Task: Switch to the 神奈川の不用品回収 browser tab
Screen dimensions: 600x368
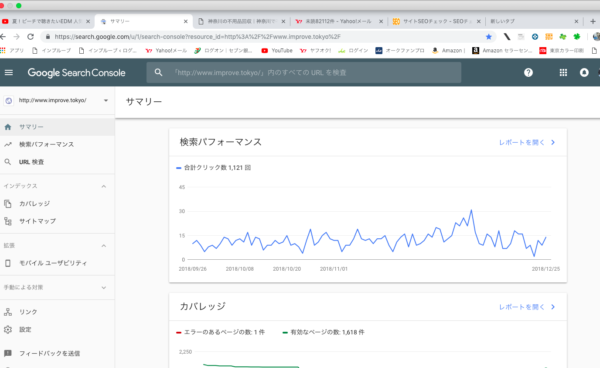Action: coord(241,21)
